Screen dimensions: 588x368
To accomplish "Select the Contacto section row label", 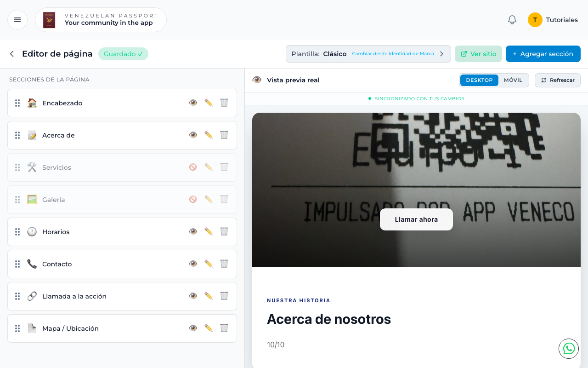I will point(57,264).
